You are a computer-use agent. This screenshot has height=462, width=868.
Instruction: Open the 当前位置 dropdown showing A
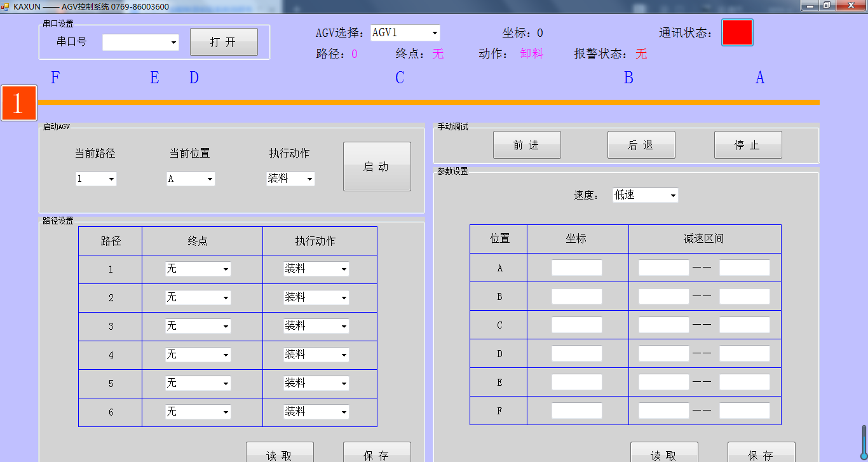pos(191,179)
